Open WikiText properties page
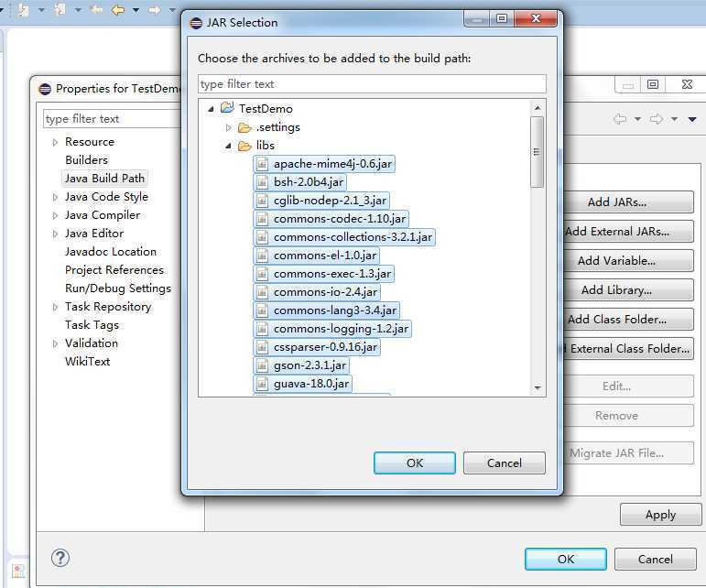706x588 pixels. coord(87,362)
